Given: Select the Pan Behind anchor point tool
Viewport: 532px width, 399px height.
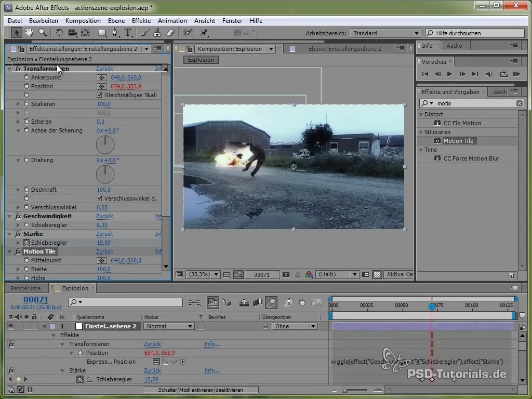Looking at the screenshot, I should click(x=85, y=33).
